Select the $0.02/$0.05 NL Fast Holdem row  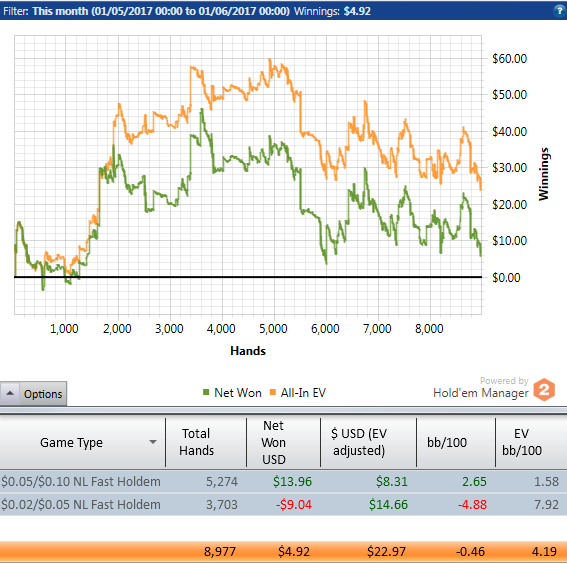tap(284, 504)
